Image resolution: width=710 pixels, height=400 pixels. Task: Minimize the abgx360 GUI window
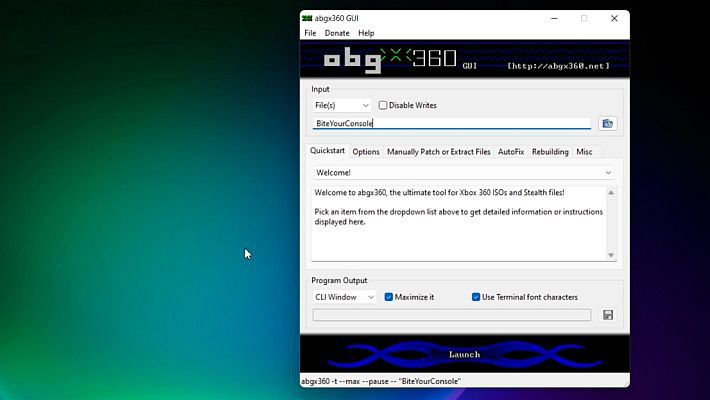554,18
